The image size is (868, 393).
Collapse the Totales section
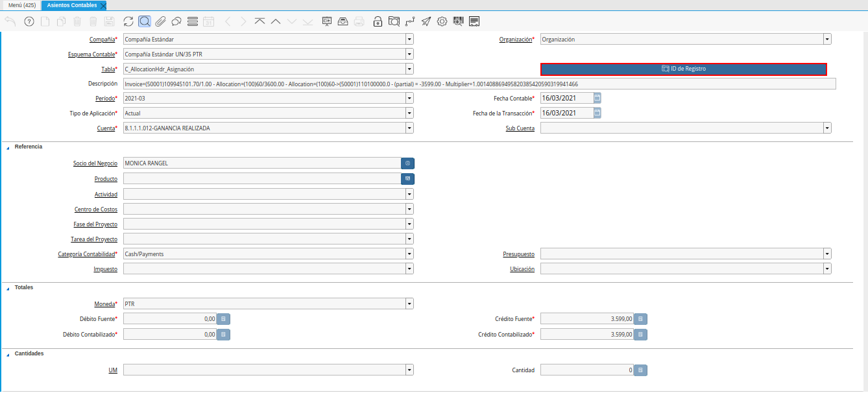point(8,287)
